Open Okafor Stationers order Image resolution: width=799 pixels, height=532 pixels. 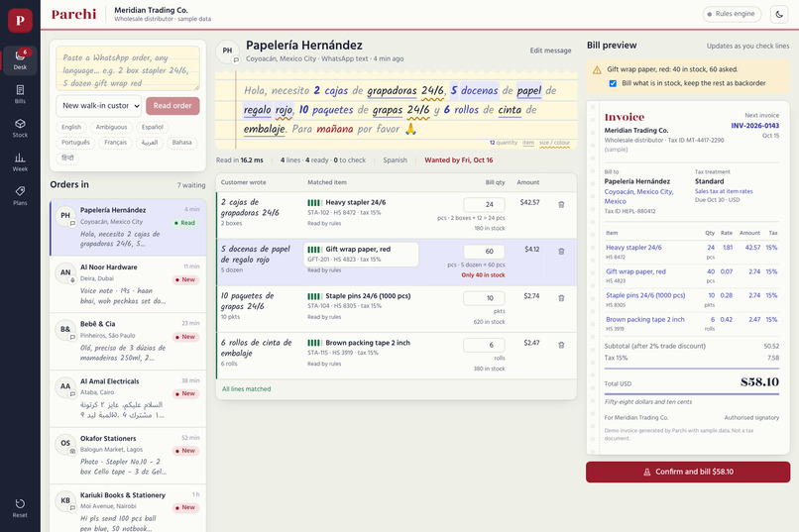tap(128, 456)
